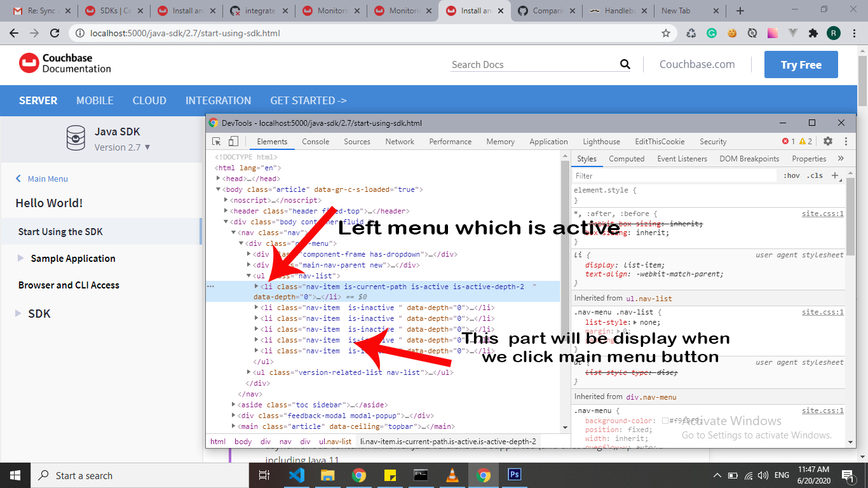Viewport: 868px width, 488px height.
Task: Expand the header fixed-top element node
Action: 227,211
